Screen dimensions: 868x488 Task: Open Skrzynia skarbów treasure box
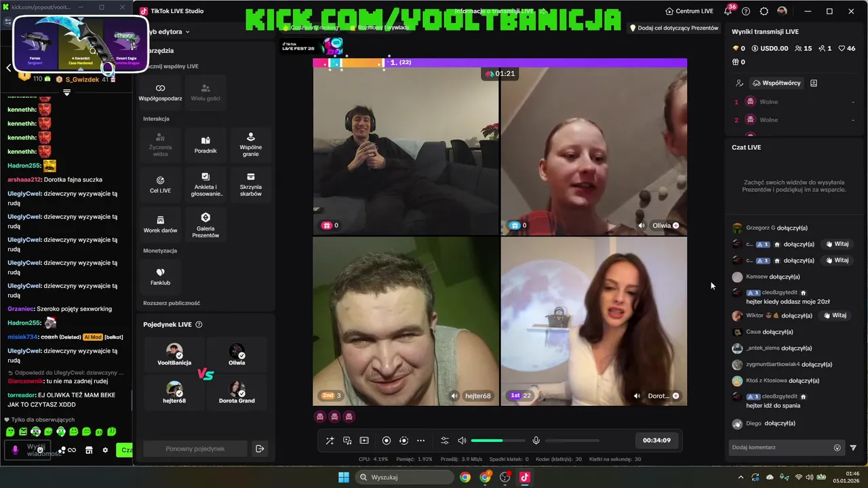pyautogui.click(x=250, y=184)
